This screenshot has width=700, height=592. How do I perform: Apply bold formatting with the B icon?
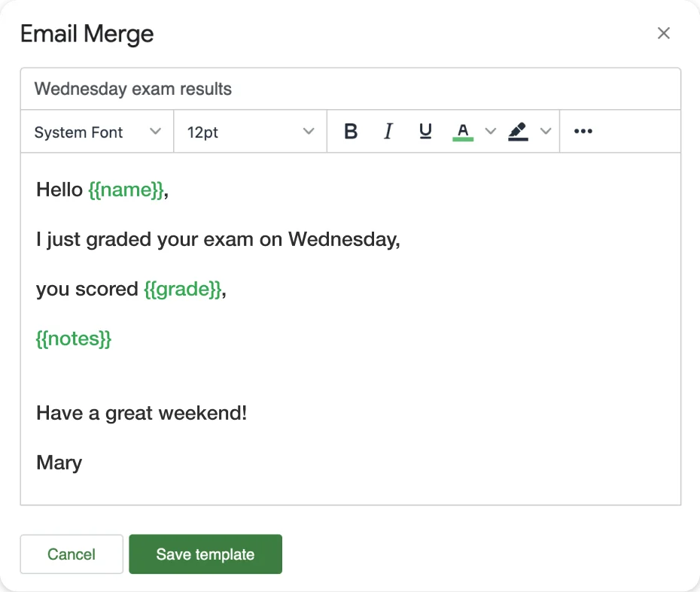click(350, 131)
